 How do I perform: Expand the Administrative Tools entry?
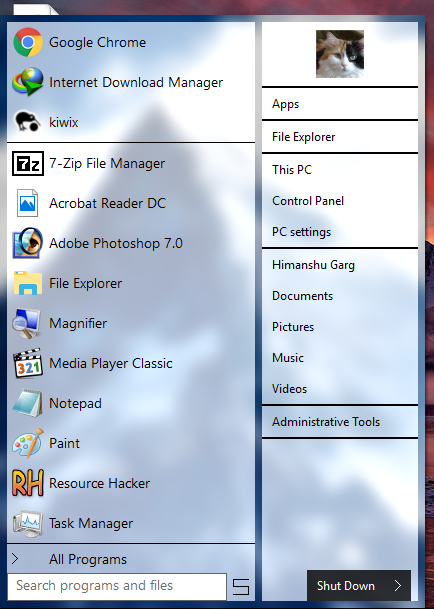(x=340, y=422)
